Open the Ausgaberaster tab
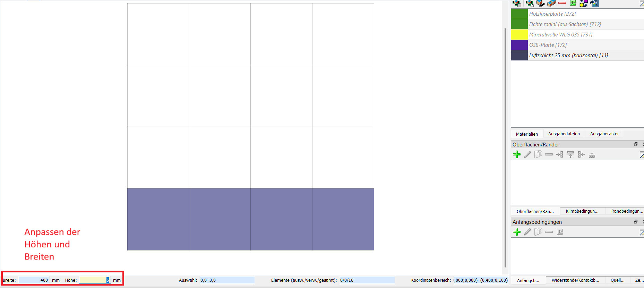644x288 pixels. pos(604,134)
